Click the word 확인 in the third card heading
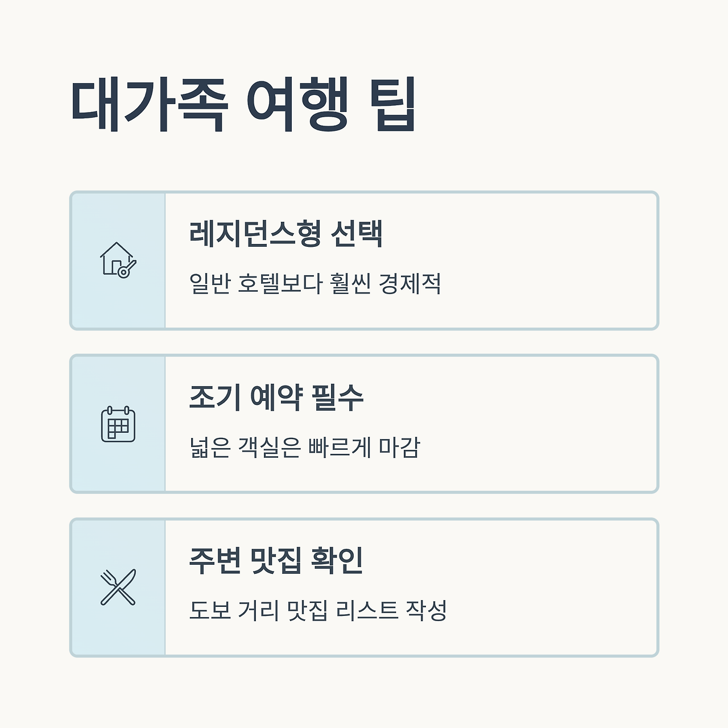Image resolution: width=728 pixels, height=728 pixels. click(x=337, y=560)
